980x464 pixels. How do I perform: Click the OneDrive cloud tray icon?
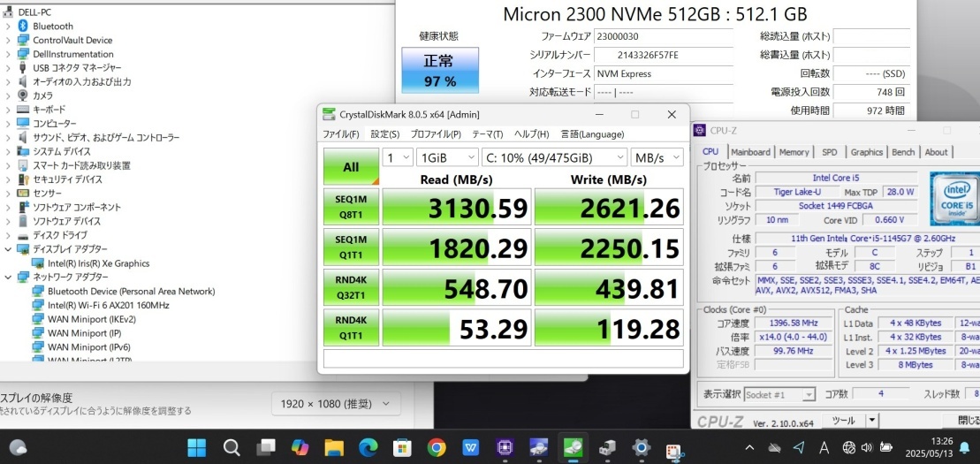774,447
